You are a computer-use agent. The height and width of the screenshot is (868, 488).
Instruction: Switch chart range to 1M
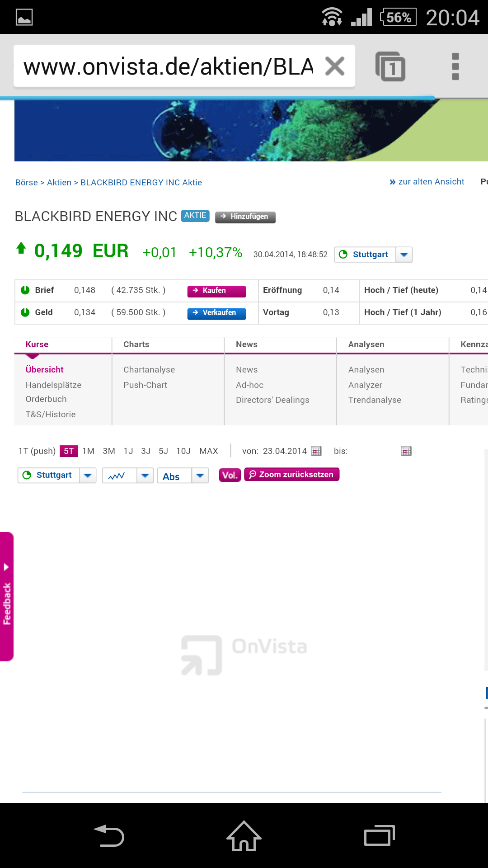89,451
